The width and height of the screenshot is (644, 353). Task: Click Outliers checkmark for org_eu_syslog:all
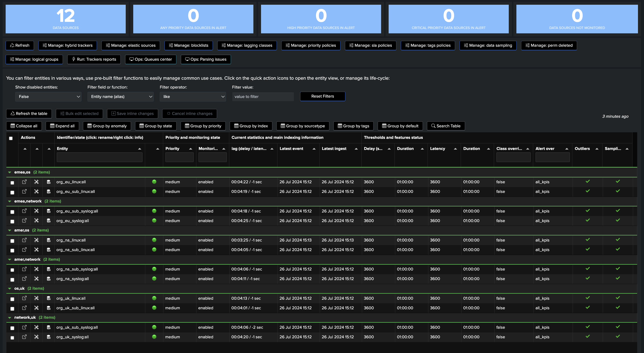tap(588, 220)
